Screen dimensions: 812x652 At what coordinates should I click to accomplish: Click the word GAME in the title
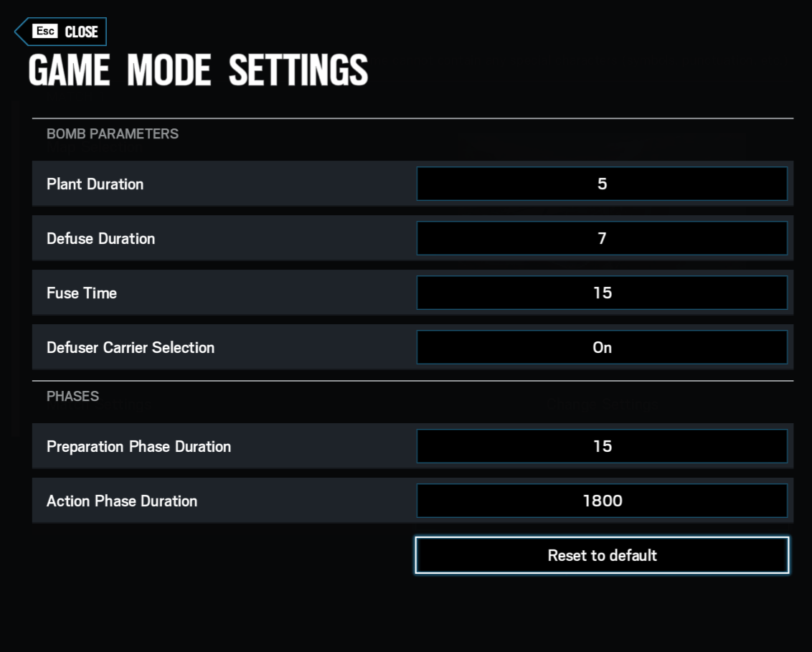point(70,70)
